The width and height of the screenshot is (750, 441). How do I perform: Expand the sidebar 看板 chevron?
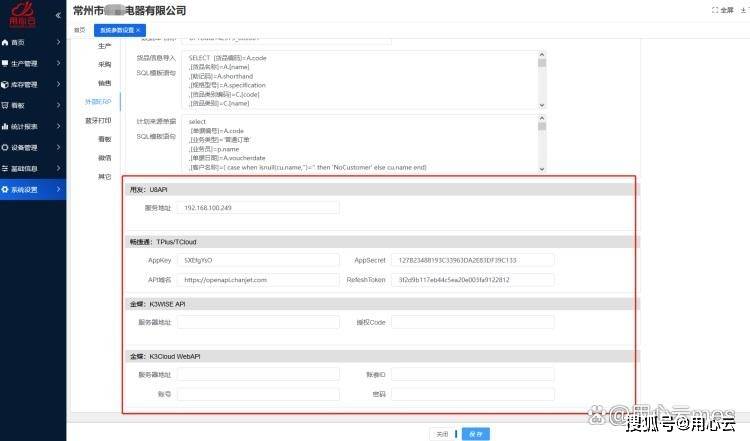click(x=58, y=105)
